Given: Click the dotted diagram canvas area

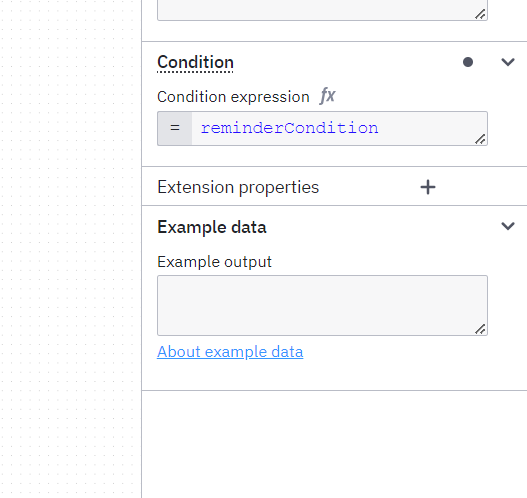Looking at the screenshot, I should [71, 249].
